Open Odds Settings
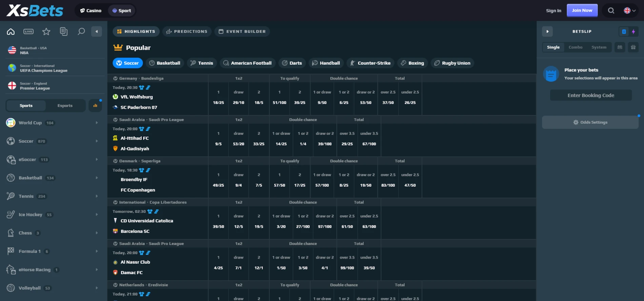The height and width of the screenshot is (301, 644). 590,122
